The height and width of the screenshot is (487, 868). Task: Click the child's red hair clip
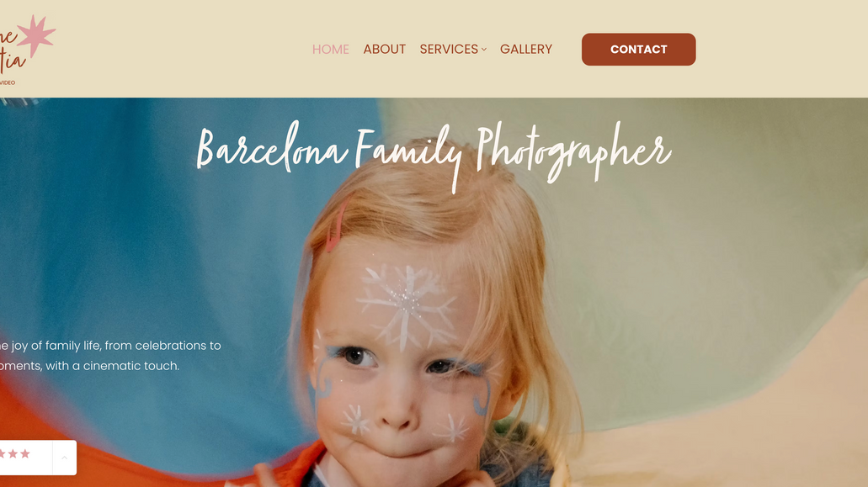point(337,225)
